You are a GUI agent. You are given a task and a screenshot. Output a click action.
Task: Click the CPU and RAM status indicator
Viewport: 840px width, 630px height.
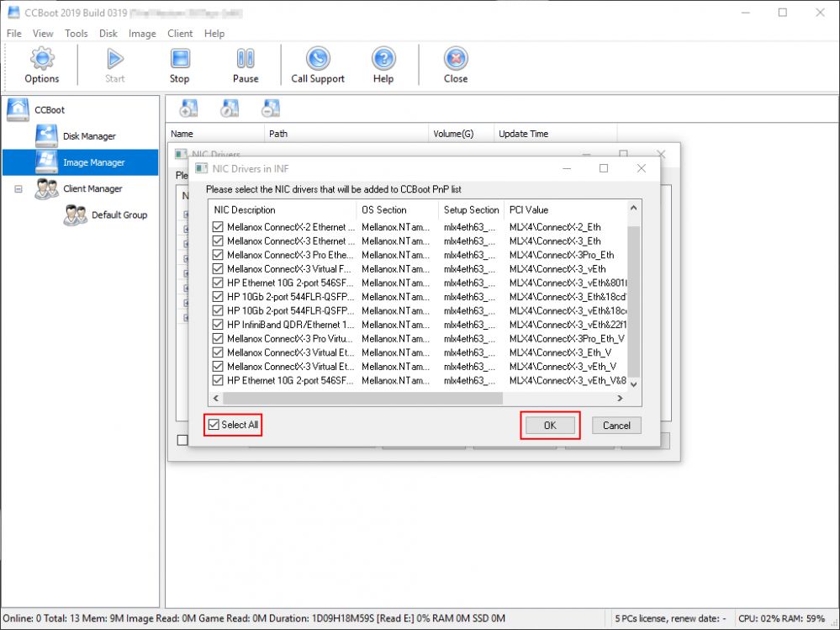781,618
